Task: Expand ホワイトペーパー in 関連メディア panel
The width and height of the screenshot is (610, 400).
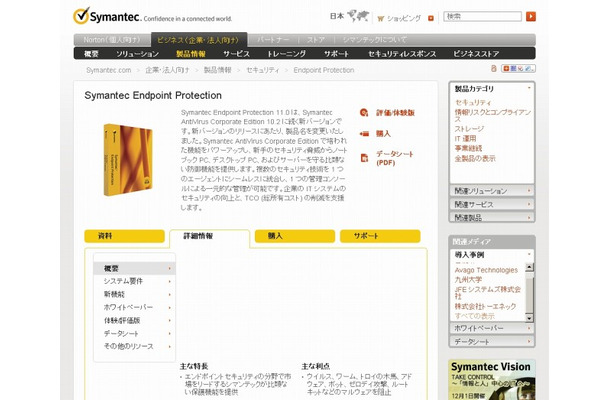Action: 492,328
